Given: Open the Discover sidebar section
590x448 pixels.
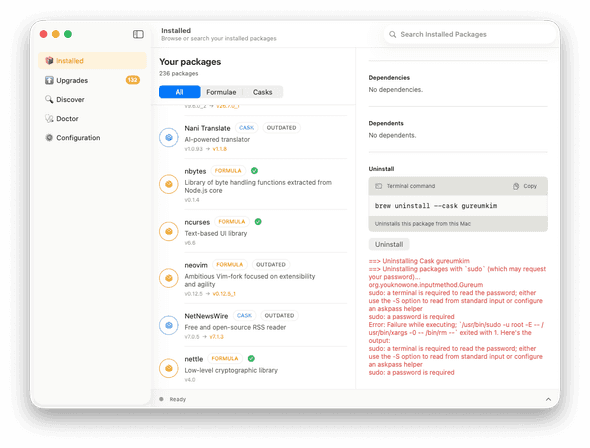Looking at the screenshot, I should pos(92,99).
